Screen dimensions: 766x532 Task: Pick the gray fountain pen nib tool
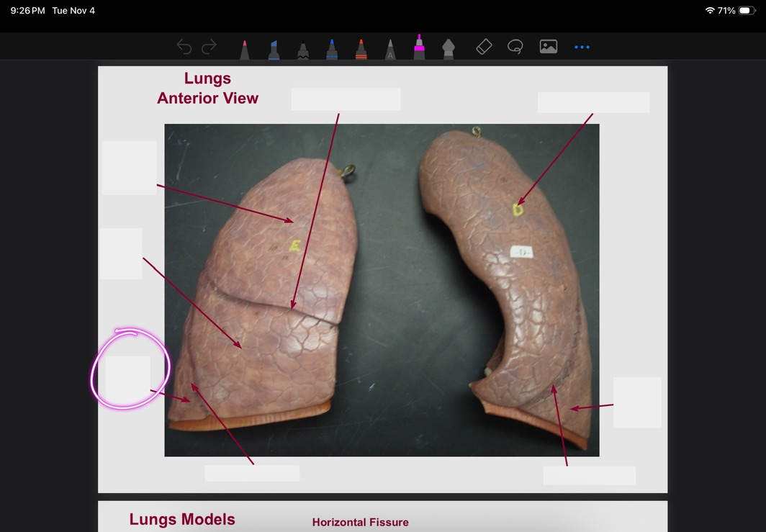[448, 49]
